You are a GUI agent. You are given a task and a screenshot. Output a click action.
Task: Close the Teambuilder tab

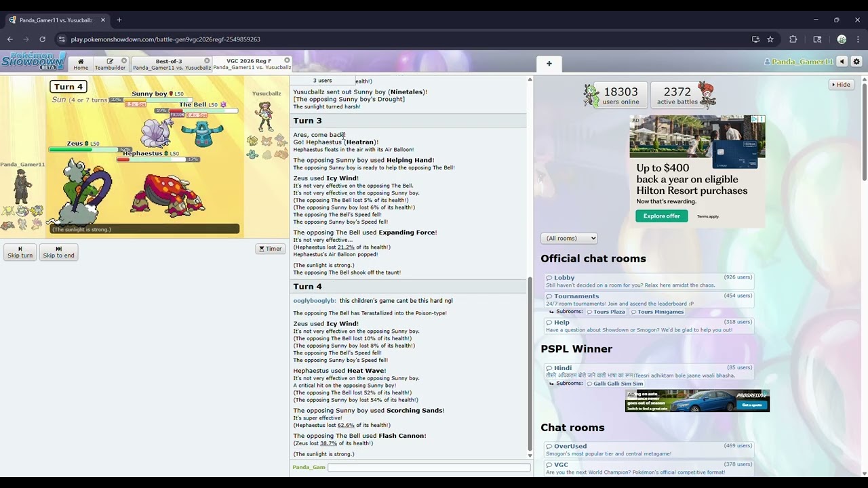(124, 61)
